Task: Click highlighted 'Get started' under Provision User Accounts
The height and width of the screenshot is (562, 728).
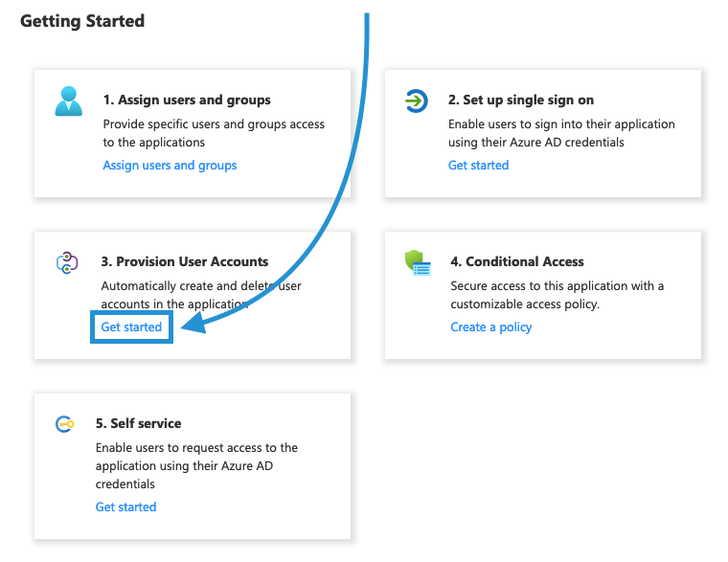Action: [131, 326]
